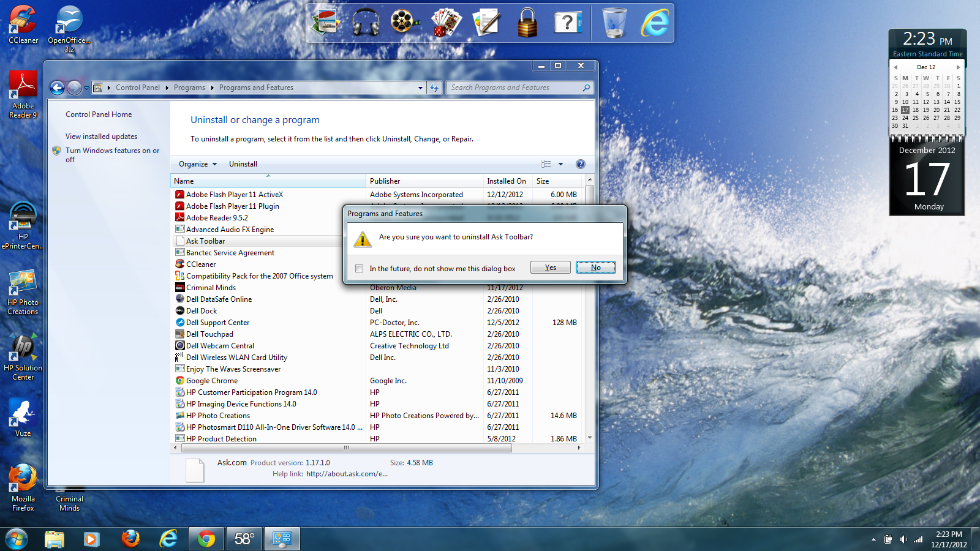
Task: Click the scroll right arrow of the list
Action: (579, 448)
